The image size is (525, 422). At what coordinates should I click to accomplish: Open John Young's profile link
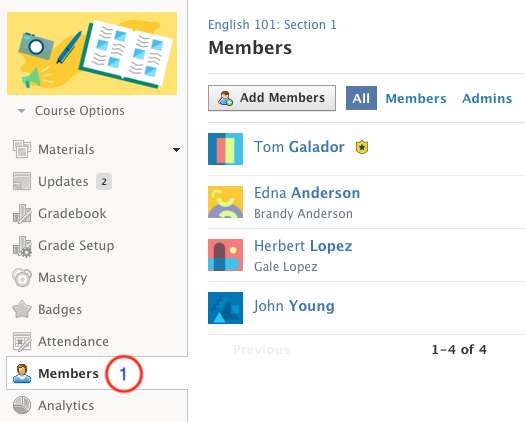pos(294,306)
